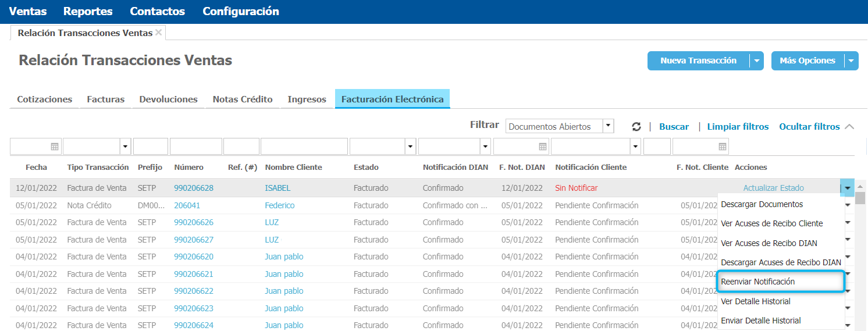The height and width of the screenshot is (331, 868).
Task: Open the F. Not. Cliente calendar picker
Action: pos(723,147)
